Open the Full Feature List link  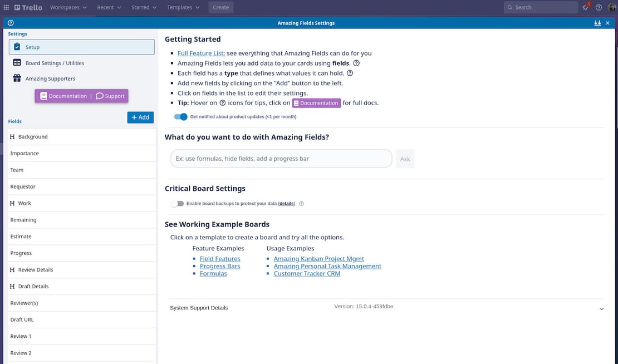tap(201, 53)
